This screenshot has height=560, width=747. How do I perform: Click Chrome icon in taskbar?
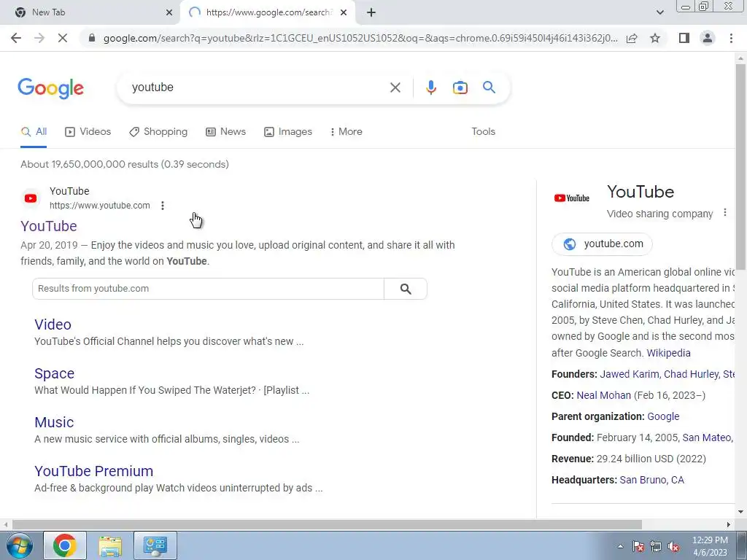coord(65,545)
